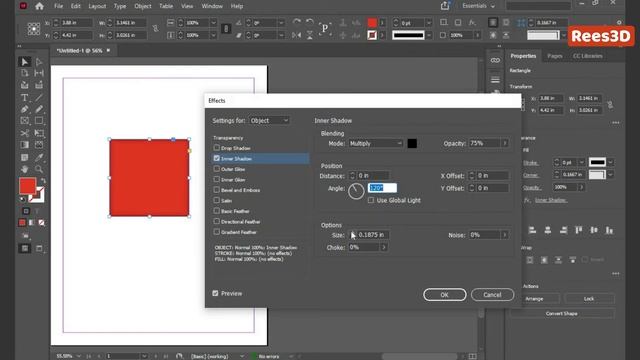
Task: Select the Eyedropper tool
Action: [39, 157]
